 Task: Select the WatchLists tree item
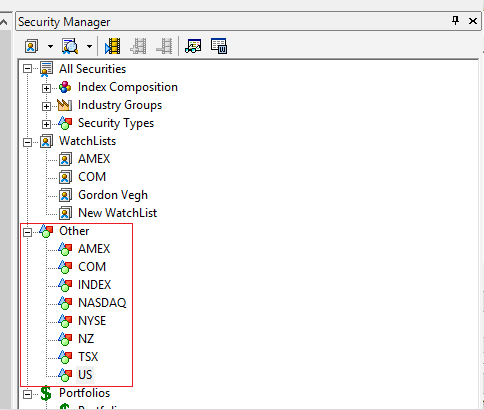click(87, 141)
